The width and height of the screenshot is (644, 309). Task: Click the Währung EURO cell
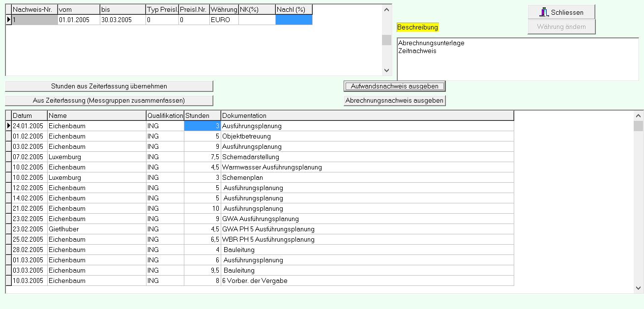click(x=224, y=20)
